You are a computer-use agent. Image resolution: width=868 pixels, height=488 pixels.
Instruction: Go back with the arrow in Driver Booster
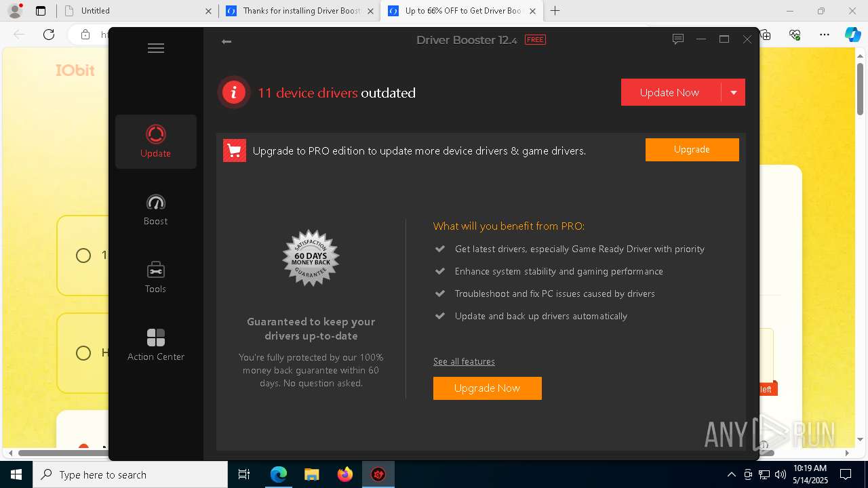226,41
